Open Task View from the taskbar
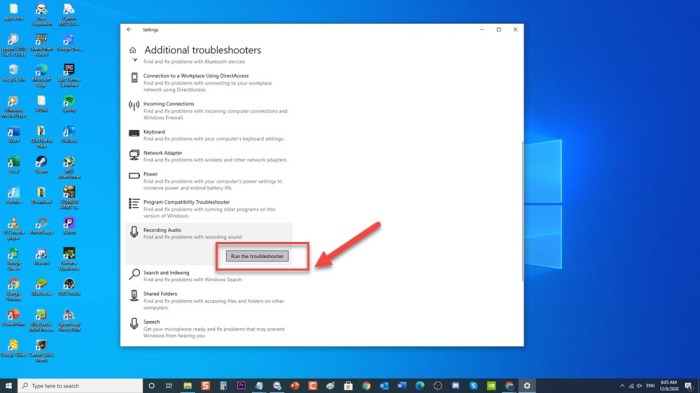 point(169,385)
